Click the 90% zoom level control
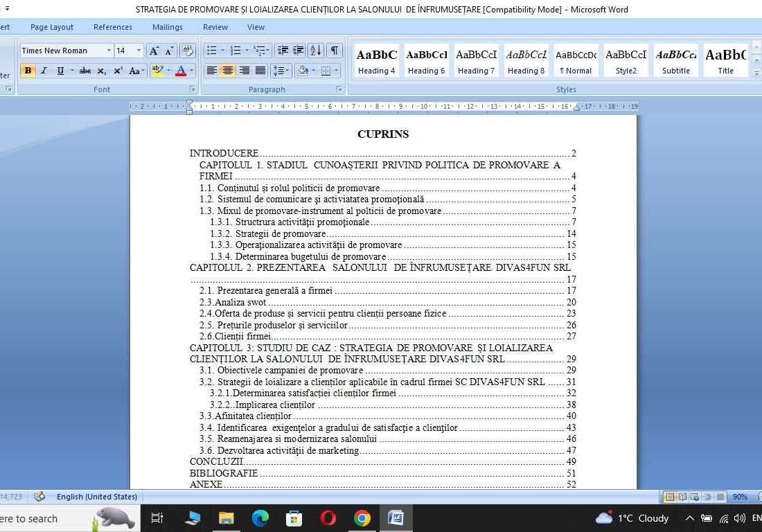762x532 pixels. pyautogui.click(x=740, y=497)
